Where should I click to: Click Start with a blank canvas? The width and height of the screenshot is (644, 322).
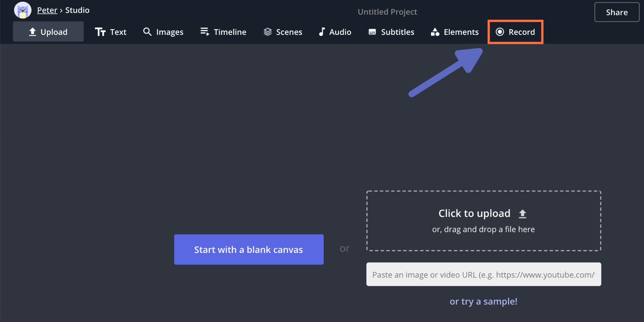pyautogui.click(x=249, y=250)
